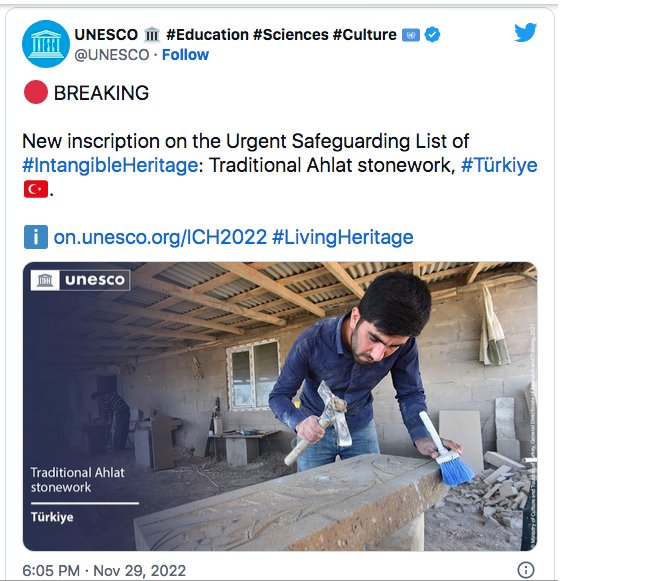Click the Turkish flag emoji
The width and height of the screenshot is (670, 581).
pyautogui.click(x=35, y=189)
